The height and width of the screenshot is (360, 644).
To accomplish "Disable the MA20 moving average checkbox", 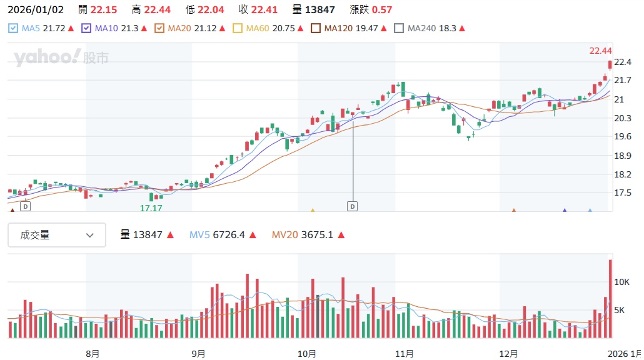I will point(159,28).
